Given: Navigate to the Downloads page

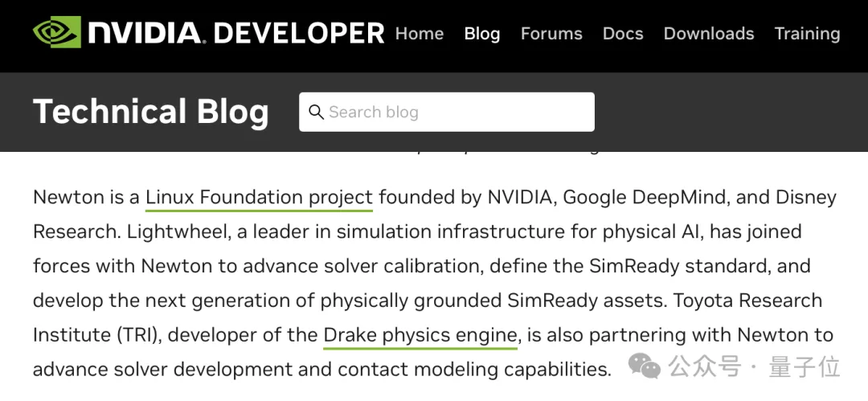Looking at the screenshot, I should (x=709, y=34).
